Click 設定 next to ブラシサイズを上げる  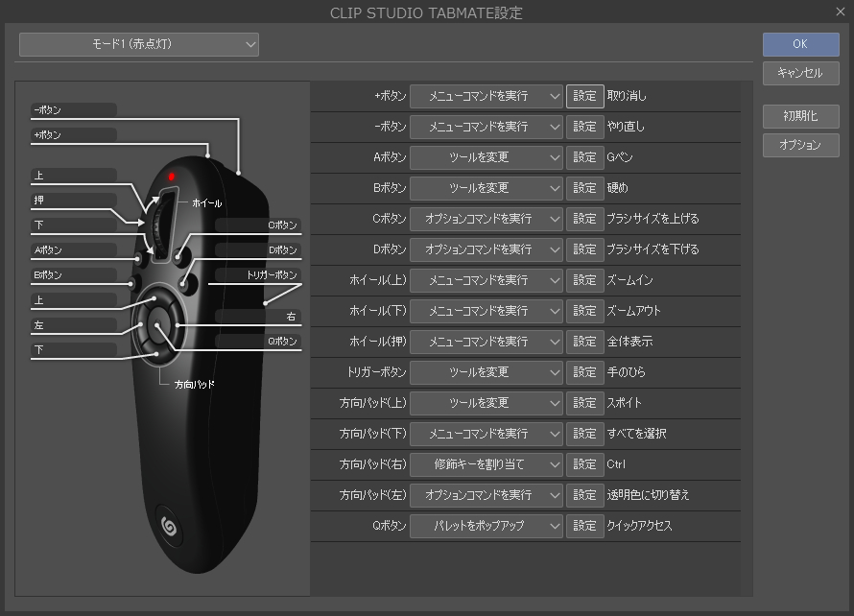pos(585,219)
